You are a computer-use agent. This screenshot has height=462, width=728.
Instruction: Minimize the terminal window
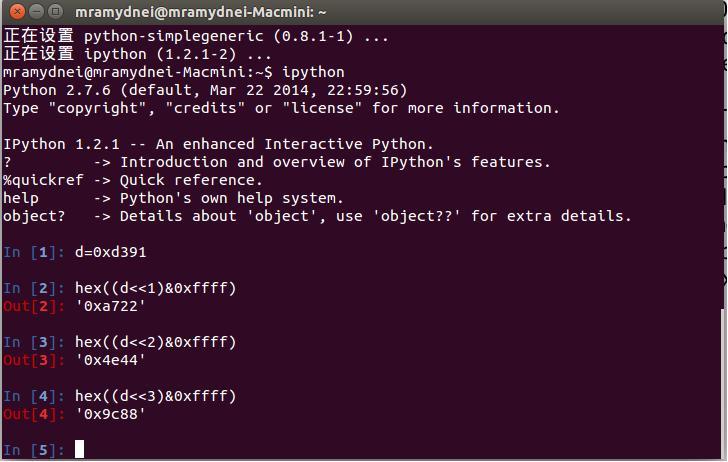coord(34,11)
